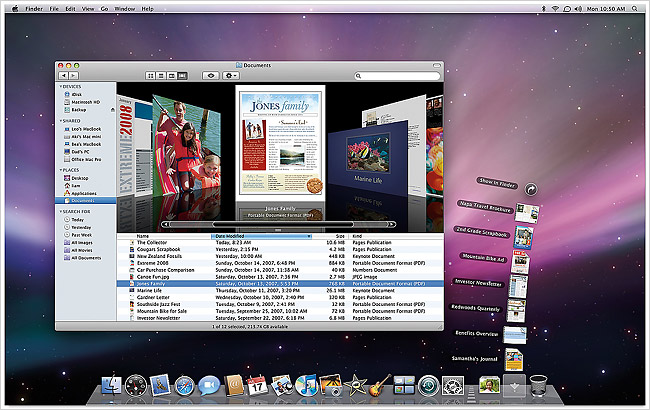Go back in Finder window

pyautogui.click(x=63, y=75)
